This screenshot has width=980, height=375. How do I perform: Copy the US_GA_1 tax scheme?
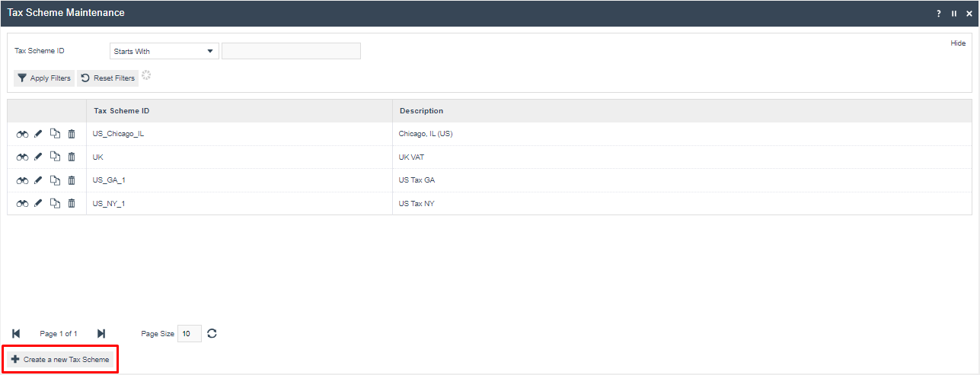click(55, 180)
